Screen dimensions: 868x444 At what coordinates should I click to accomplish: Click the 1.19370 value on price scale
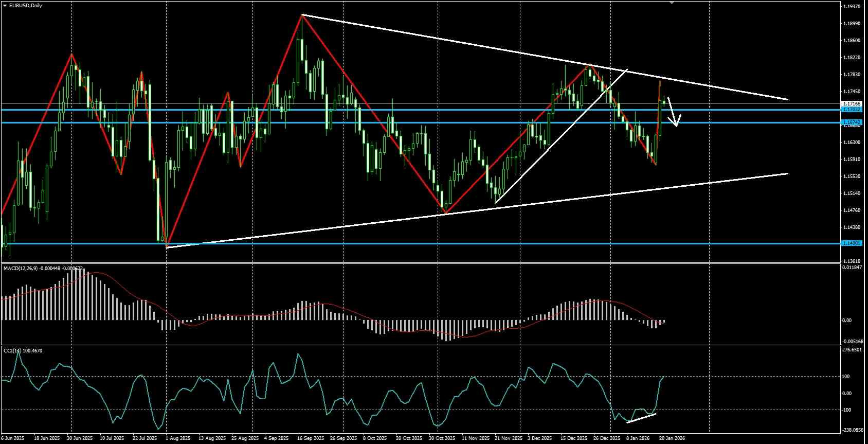pos(852,7)
